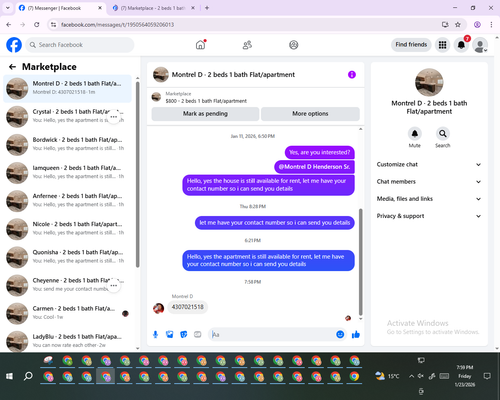Open the Home feed icon
Viewport: 500px width, 400px height.
coord(200,45)
